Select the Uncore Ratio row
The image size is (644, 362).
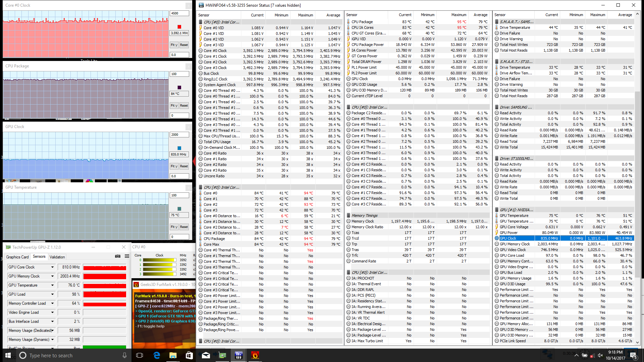click(x=270, y=176)
